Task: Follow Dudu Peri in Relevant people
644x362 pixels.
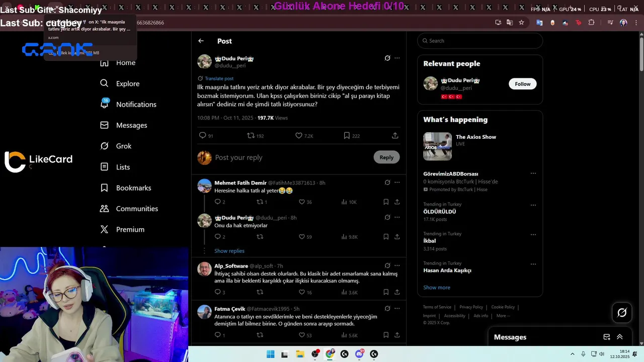Action: pos(522,84)
